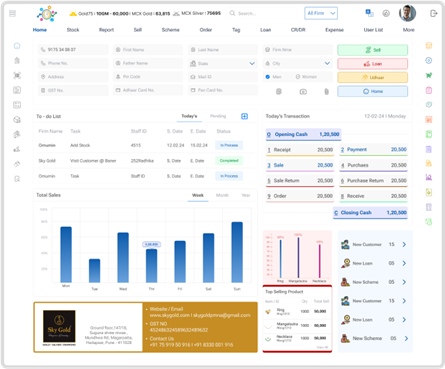The width and height of the screenshot is (445, 369).
Task: Open the first New Loan arrow
Action: click(404, 263)
